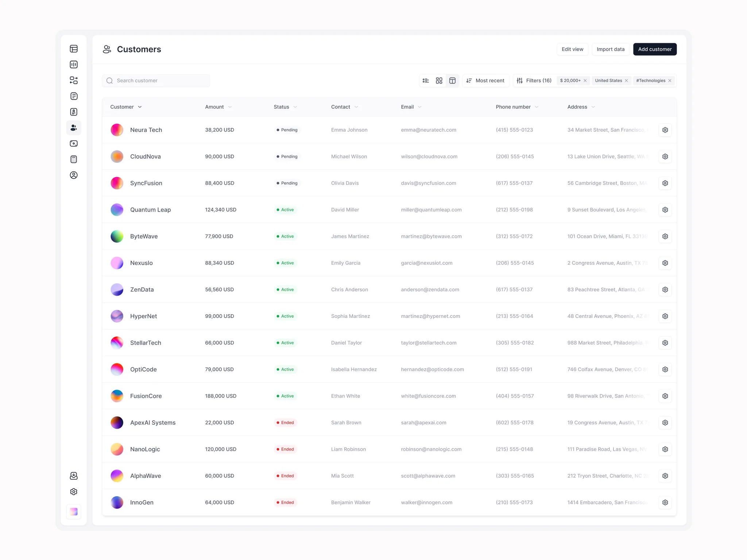This screenshot has height=560, width=747.
Task: Open the Status column dropdown
Action: click(x=295, y=107)
